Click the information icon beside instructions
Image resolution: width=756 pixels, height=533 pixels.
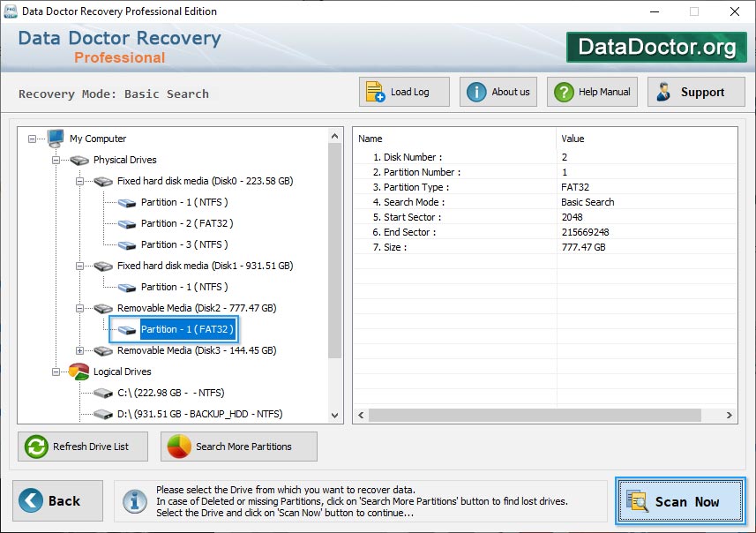135,501
